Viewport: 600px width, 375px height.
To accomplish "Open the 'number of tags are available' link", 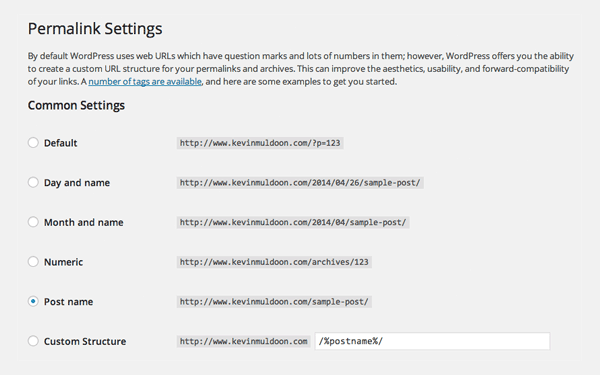I will [x=145, y=82].
